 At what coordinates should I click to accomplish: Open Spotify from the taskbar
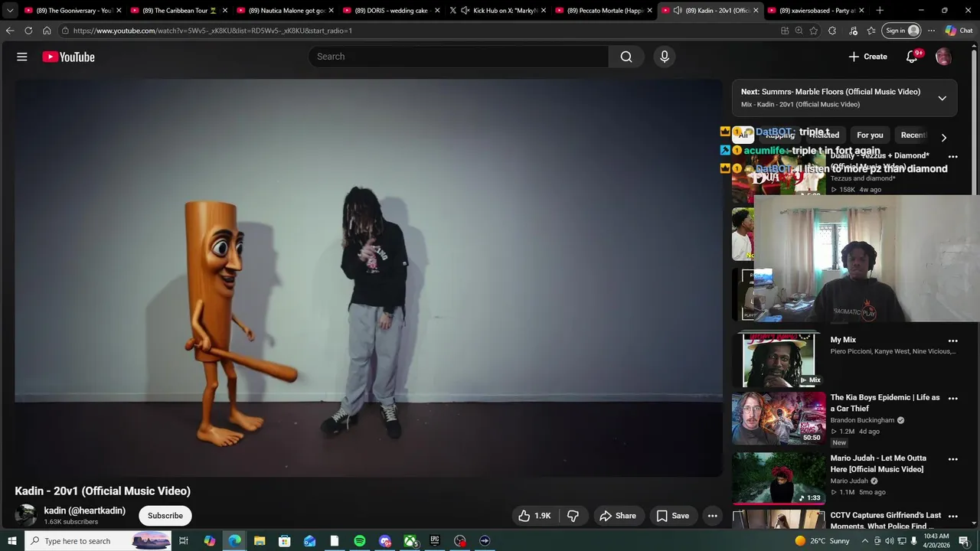360,541
